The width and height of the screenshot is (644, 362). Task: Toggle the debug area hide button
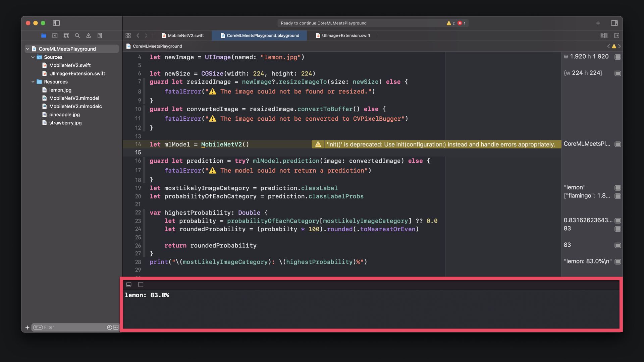pyautogui.click(x=129, y=285)
